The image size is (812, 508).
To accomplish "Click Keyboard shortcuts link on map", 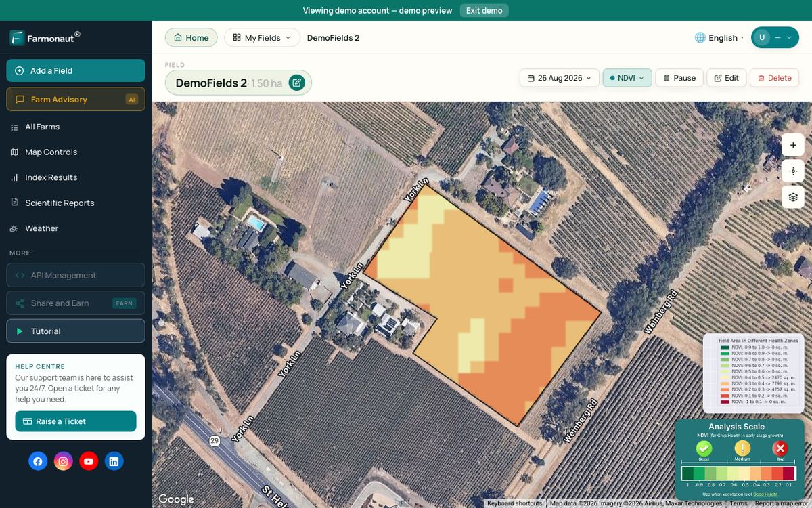I will pyautogui.click(x=514, y=503).
